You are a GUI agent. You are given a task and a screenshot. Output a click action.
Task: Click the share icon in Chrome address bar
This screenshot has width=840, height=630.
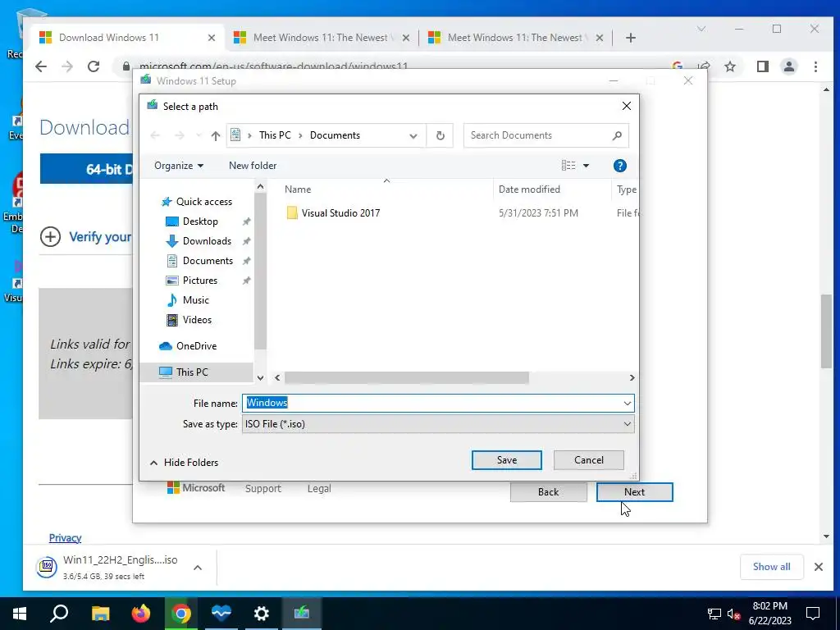(704, 66)
